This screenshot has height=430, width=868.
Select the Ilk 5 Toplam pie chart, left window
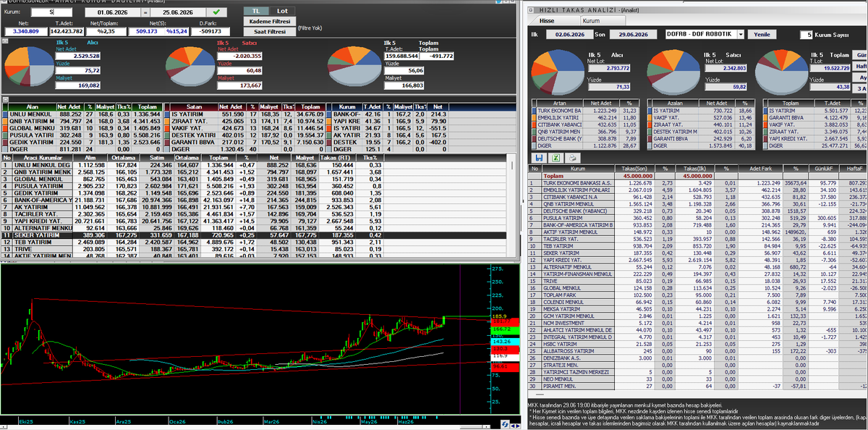[x=354, y=65]
